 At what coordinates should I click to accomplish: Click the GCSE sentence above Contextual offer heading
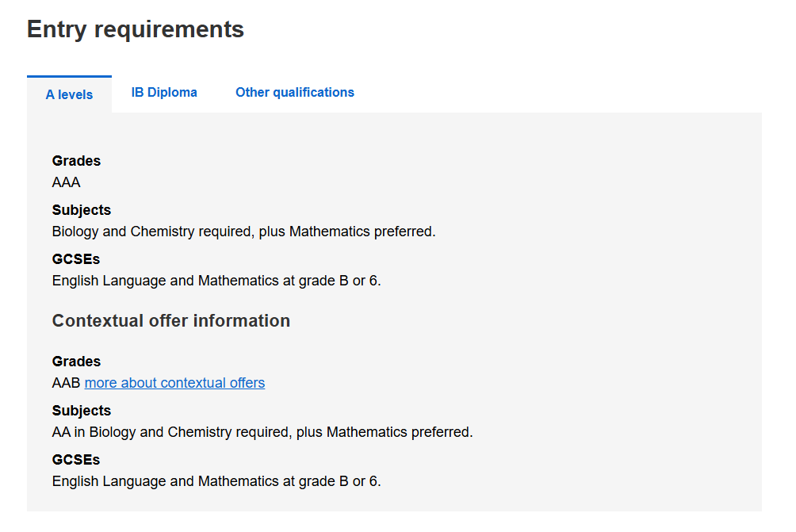[x=216, y=281]
